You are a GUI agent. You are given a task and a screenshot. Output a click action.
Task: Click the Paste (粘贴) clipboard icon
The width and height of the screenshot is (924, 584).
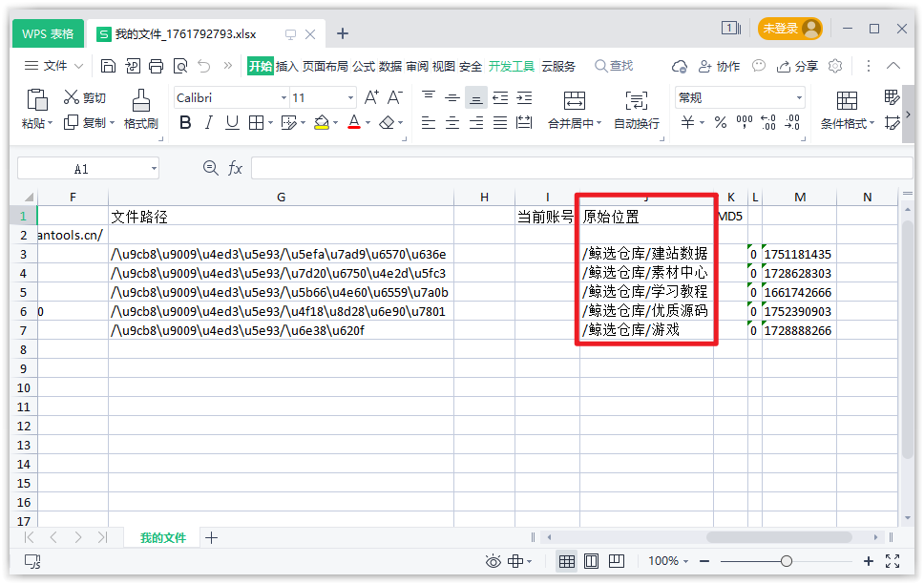tap(36, 99)
